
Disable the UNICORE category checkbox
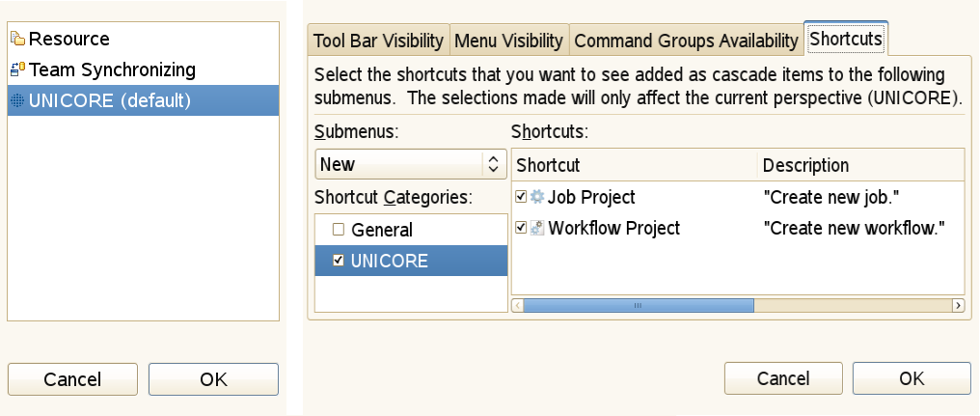[x=338, y=261]
